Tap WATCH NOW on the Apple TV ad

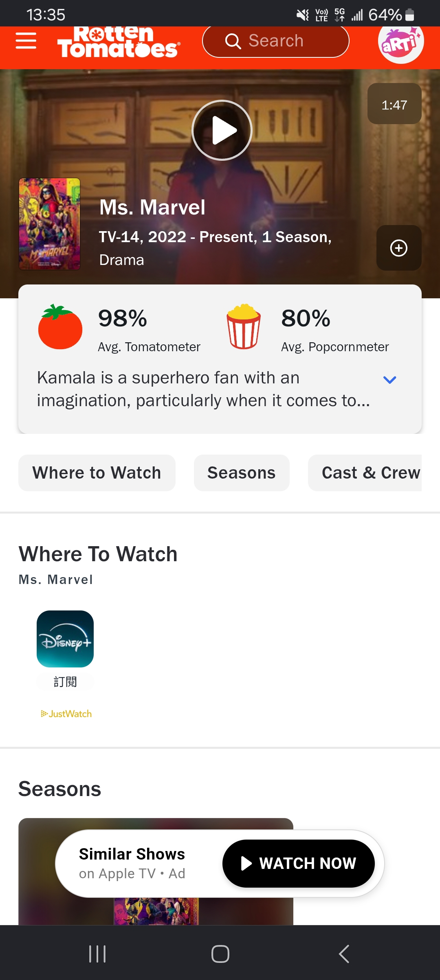[299, 864]
